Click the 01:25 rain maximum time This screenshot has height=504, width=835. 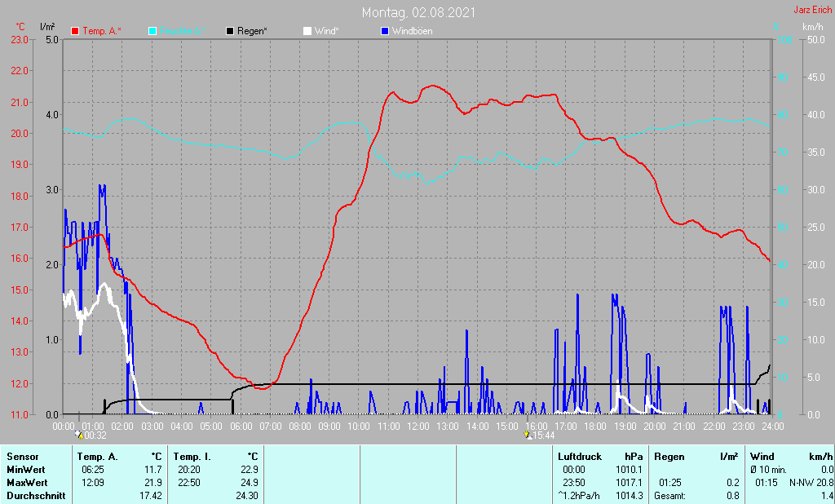[x=670, y=483]
